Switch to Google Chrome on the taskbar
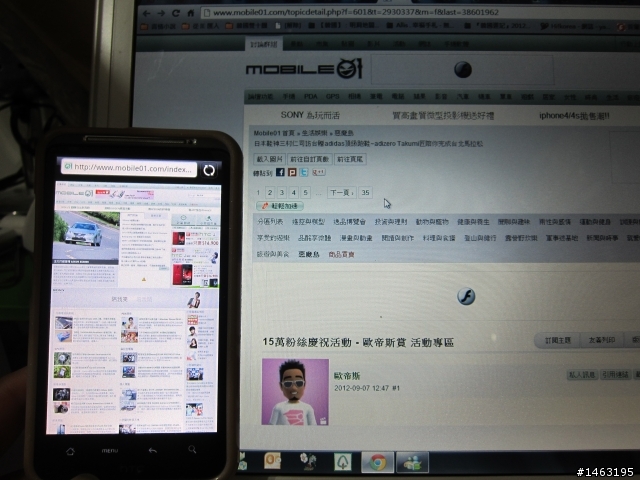The width and height of the screenshot is (640, 480). coord(378,462)
